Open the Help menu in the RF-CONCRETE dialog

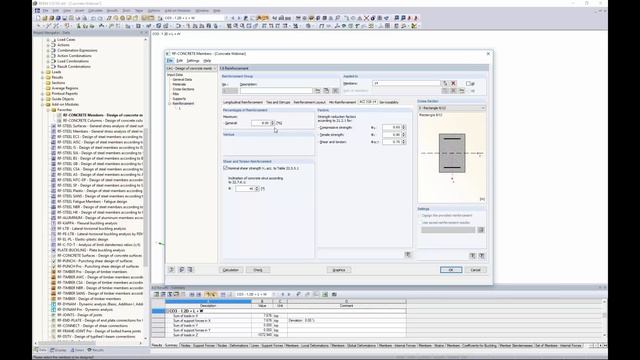pyautogui.click(x=207, y=61)
